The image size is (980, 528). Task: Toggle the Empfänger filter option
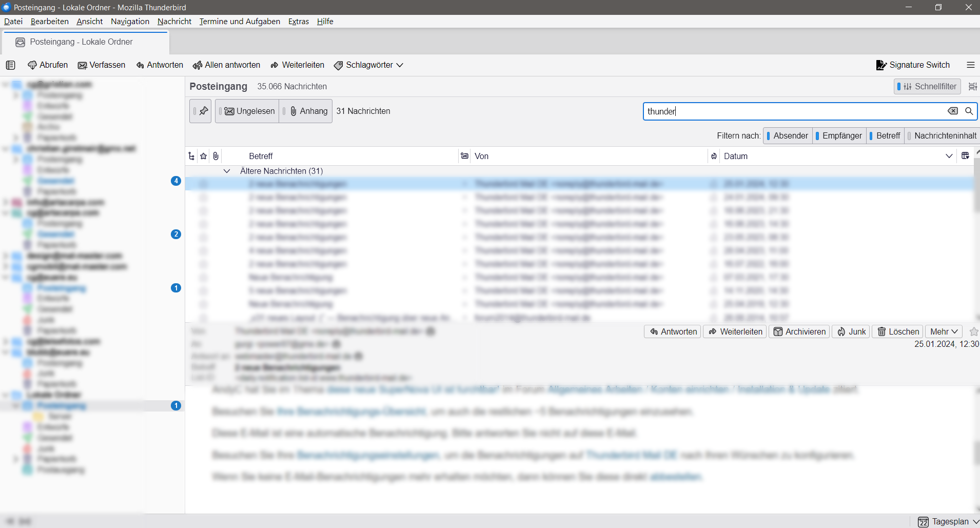pos(839,136)
